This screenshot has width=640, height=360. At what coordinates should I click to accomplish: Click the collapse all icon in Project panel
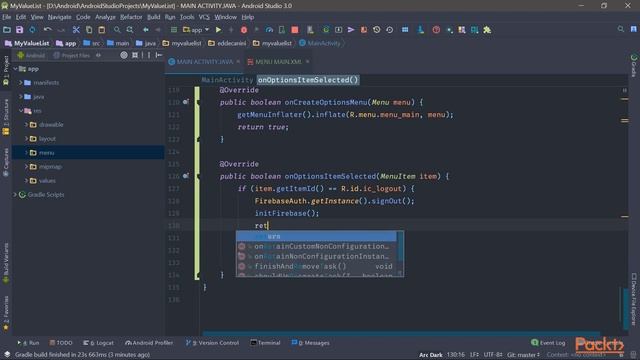click(135, 55)
